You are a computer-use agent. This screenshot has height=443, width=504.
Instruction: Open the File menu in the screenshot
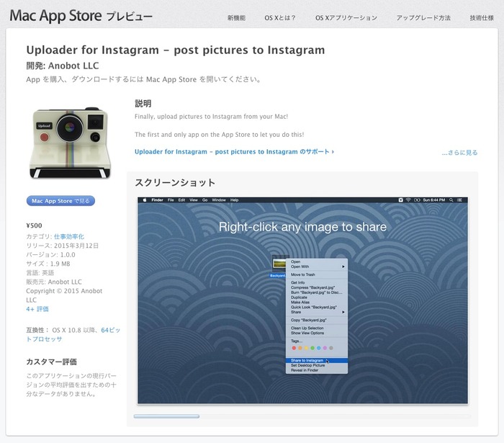pyautogui.click(x=171, y=200)
